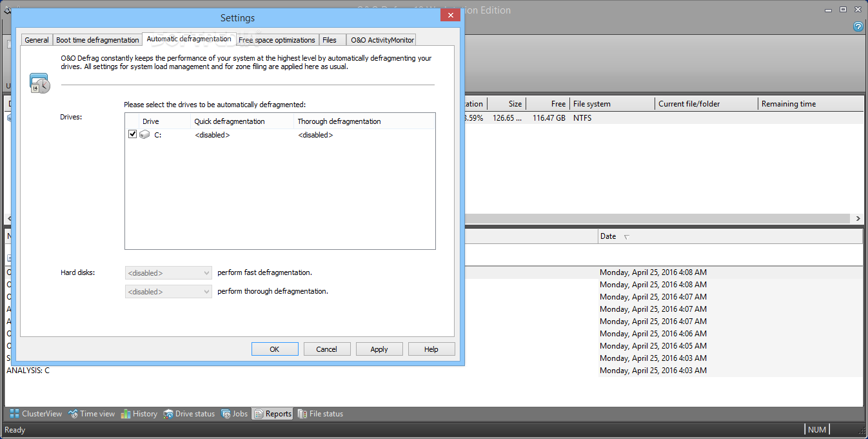Switch to Boot time defragmentation tab
The height and width of the screenshot is (439, 868).
pyautogui.click(x=97, y=40)
